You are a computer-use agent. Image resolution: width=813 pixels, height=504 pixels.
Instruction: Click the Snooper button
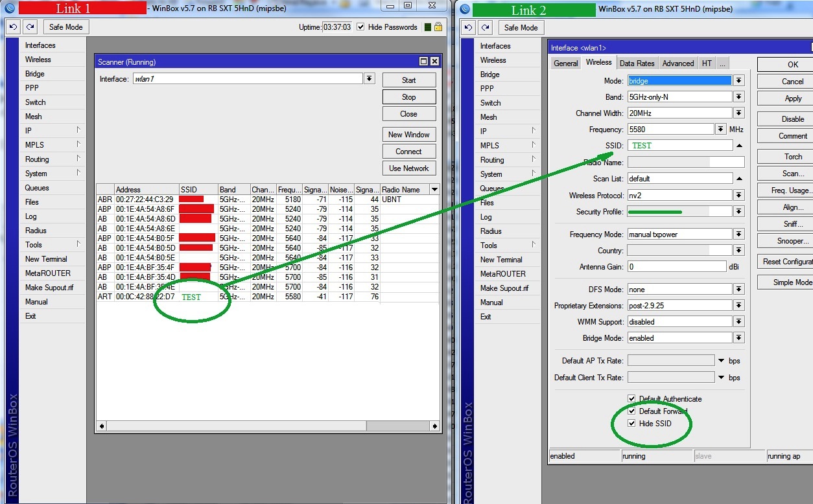(785, 241)
